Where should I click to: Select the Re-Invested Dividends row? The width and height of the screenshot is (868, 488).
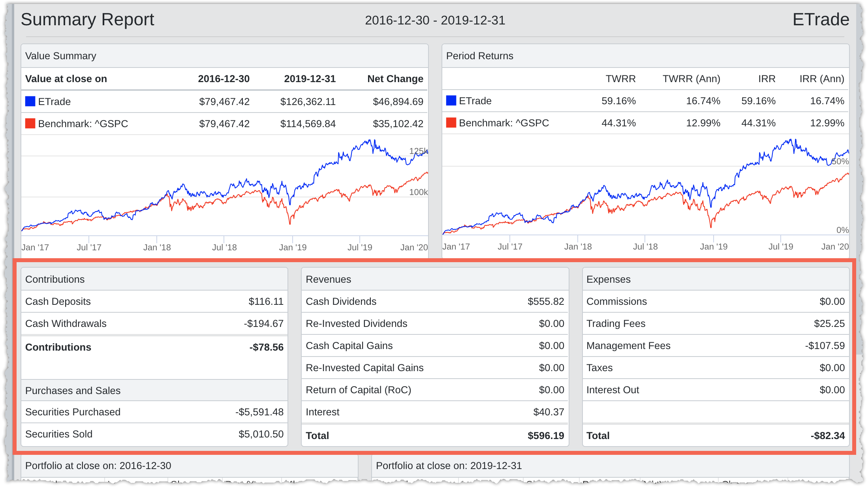pyautogui.click(x=435, y=323)
